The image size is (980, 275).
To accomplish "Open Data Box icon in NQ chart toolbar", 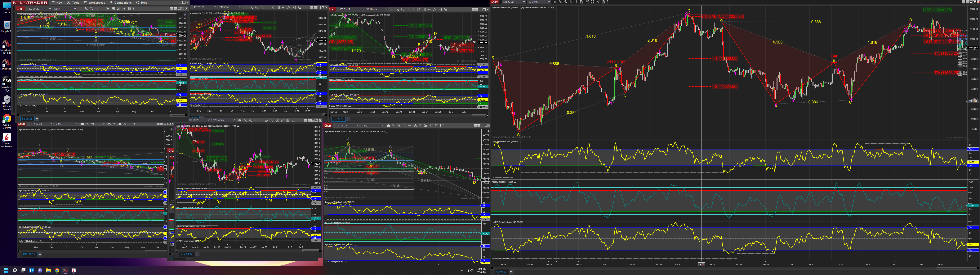I will click(x=582, y=2).
